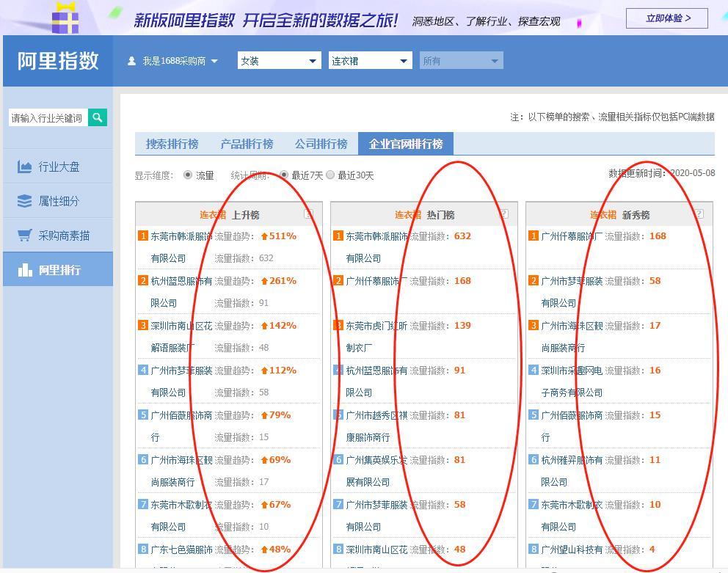Image resolution: width=728 pixels, height=573 pixels.
Task: Open 属性细分 in the left menu
Action: 58,201
